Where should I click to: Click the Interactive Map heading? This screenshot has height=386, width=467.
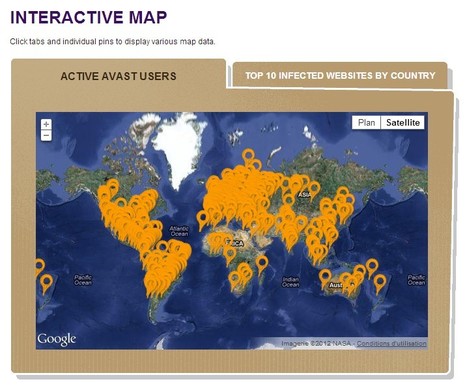coord(89,17)
